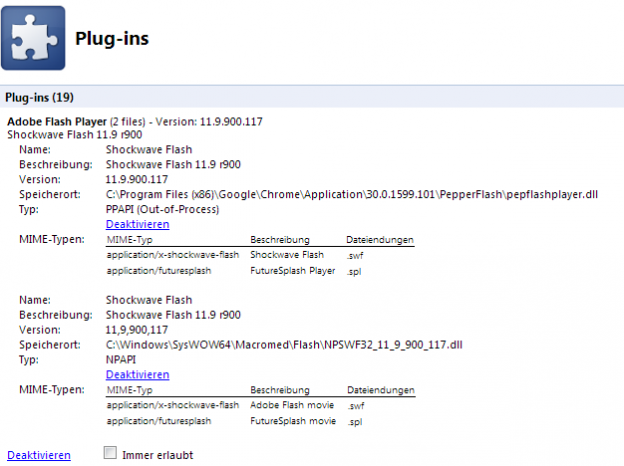The width and height of the screenshot is (624, 466).
Task: Click Deaktivieren link under PPAPI Flash plugin
Action: pyautogui.click(x=138, y=224)
